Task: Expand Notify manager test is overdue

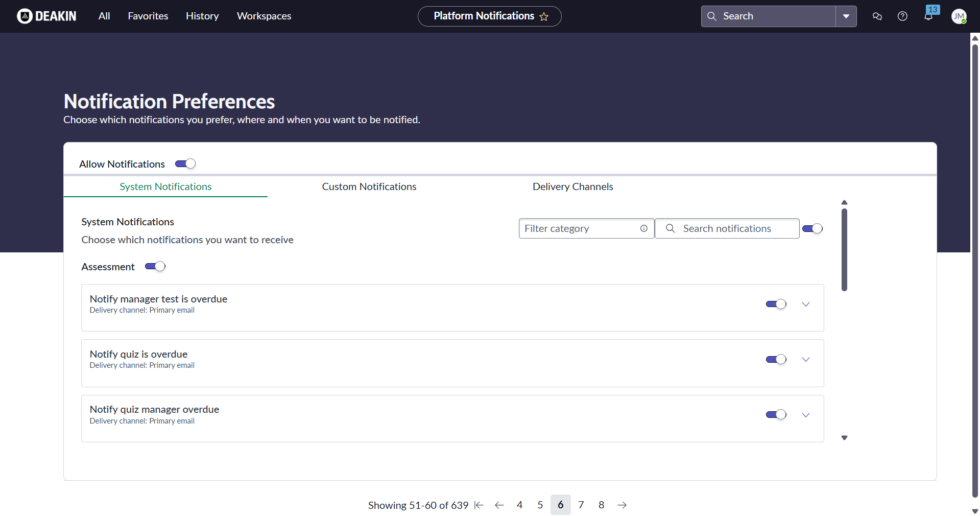Action: (x=806, y=304)
